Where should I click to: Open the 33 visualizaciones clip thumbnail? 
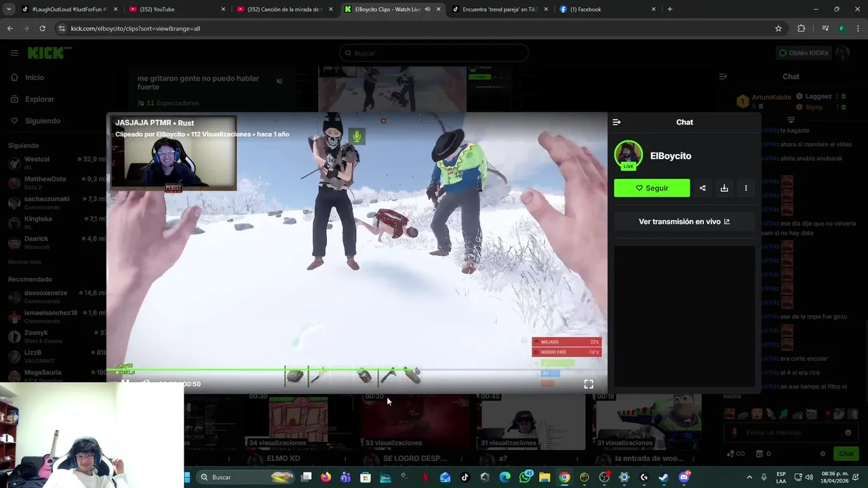[x=415, y=420]
